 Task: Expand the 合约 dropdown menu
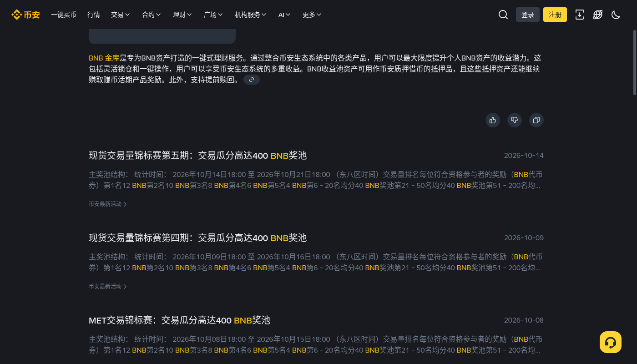(152, 15)
